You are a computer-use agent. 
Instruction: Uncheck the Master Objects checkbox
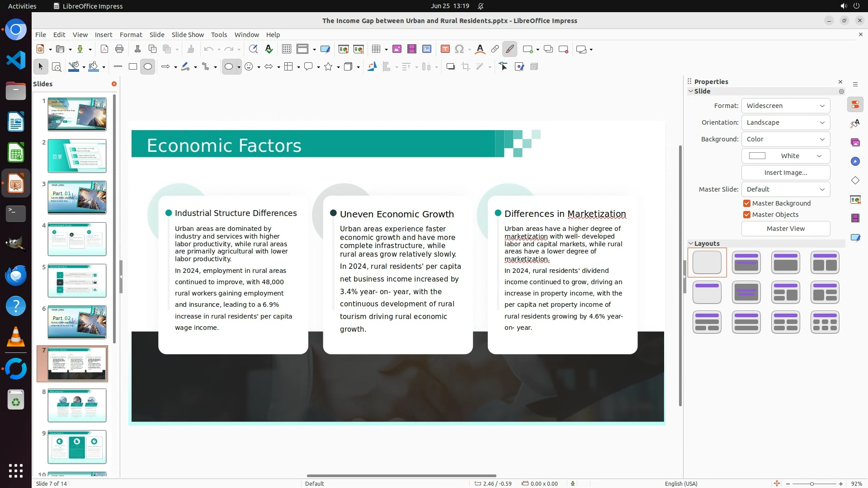coord(747,215)
